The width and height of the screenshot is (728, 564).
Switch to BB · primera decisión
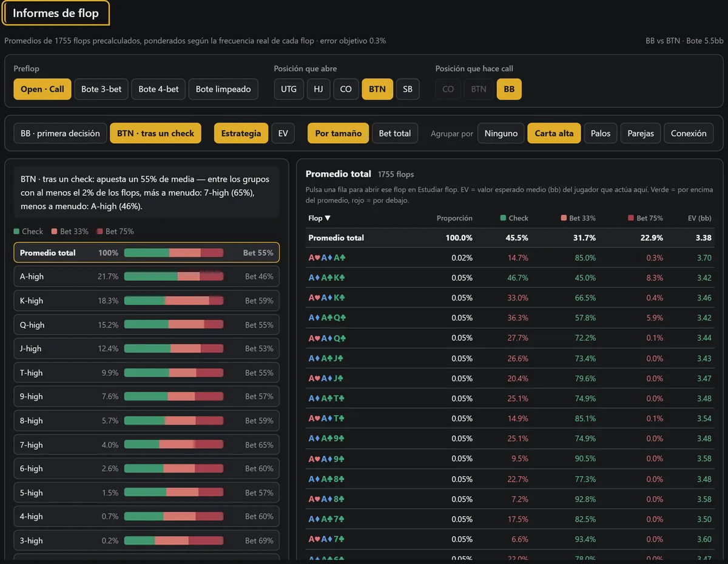[60, 134]
